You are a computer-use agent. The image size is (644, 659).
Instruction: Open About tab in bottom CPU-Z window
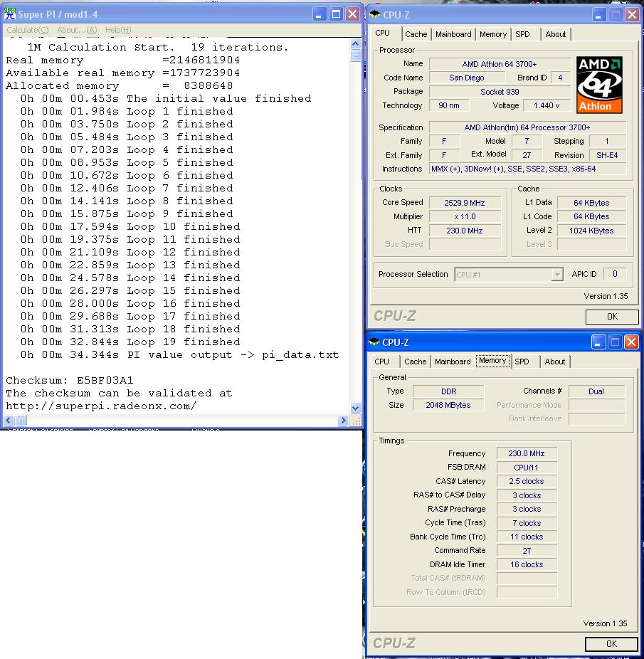pyautogui.click(x=555, y=362)
